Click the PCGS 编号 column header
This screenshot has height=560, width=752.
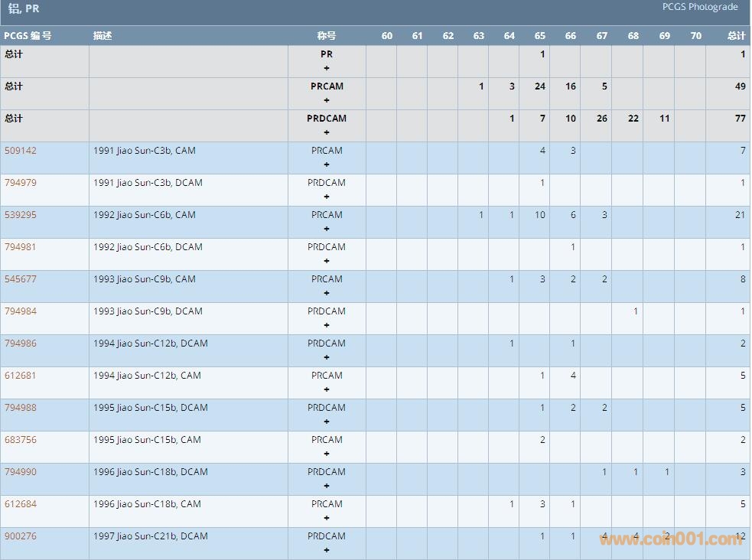(28, 36)
